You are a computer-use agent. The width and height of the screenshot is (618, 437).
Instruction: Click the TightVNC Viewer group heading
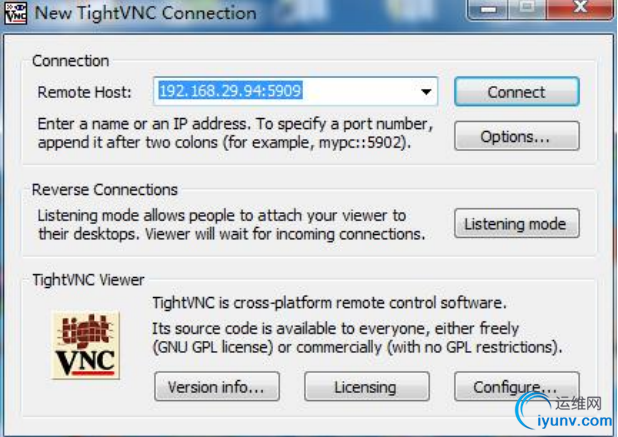88,280
